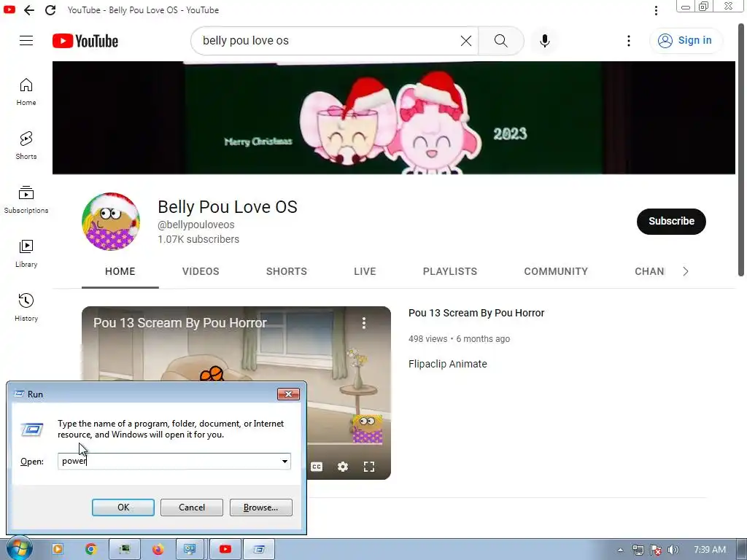Image resolution: width=747 pixels, height=560 pixels.
Task: Switch to the SHORTS tab
Action: [286, 271]
